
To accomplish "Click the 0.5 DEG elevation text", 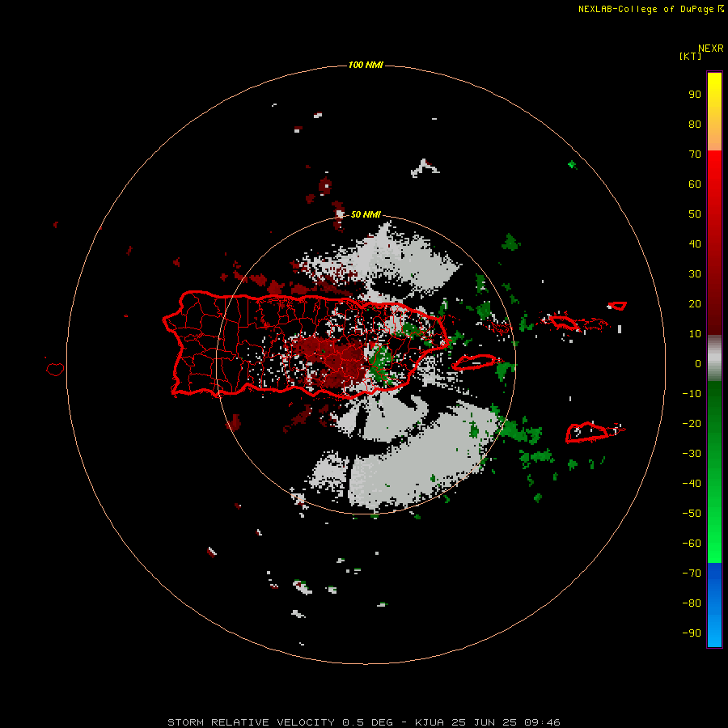I will [x=367, y=722].
